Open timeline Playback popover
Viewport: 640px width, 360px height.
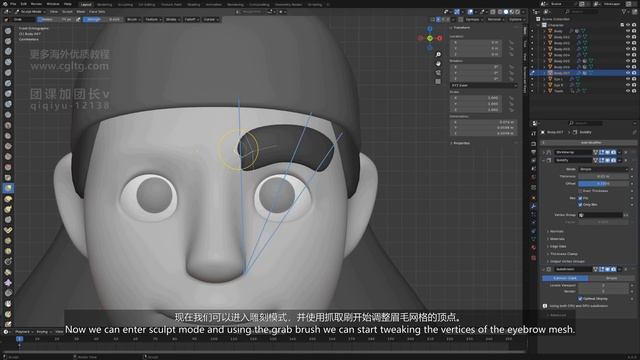24,332
